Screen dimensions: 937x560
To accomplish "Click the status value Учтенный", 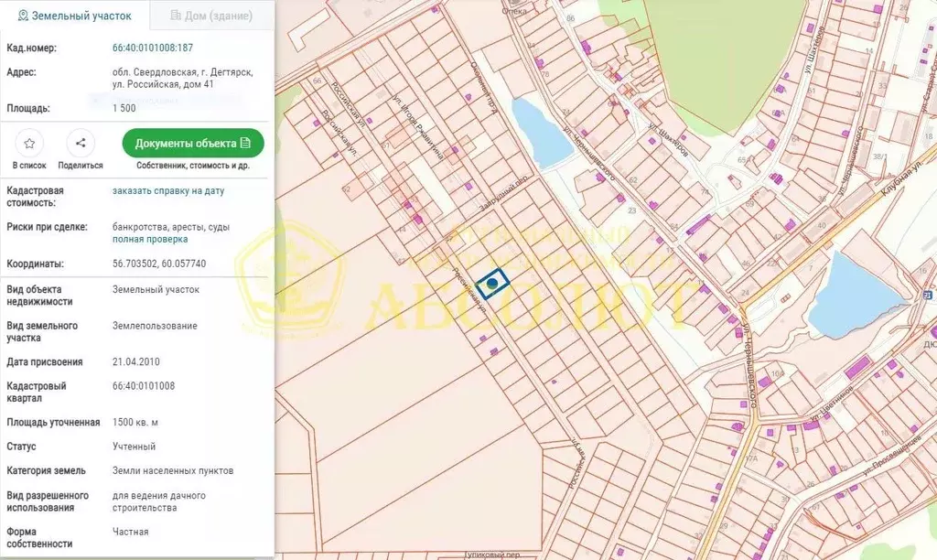I will click(134, 447).
